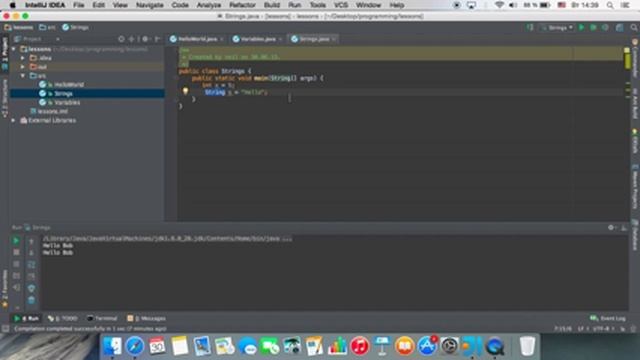Click the Wi-Fi icon in the menu bar
This screenshot has width=640, height=360.
click(x=499, y=5)
